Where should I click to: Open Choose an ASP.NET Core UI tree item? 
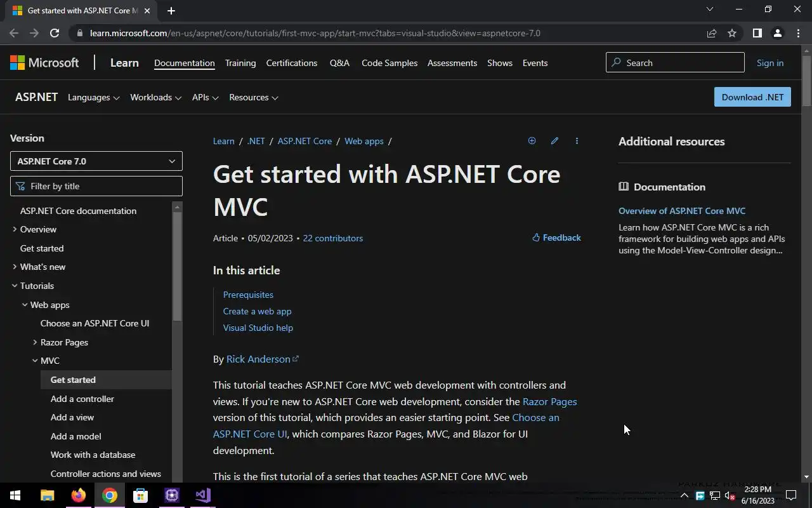tap(95, 323)
